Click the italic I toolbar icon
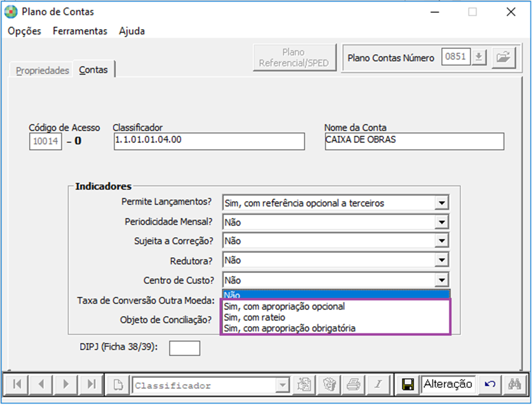Image resolution: width=532 pixels, height=407 pixels. 378,385
